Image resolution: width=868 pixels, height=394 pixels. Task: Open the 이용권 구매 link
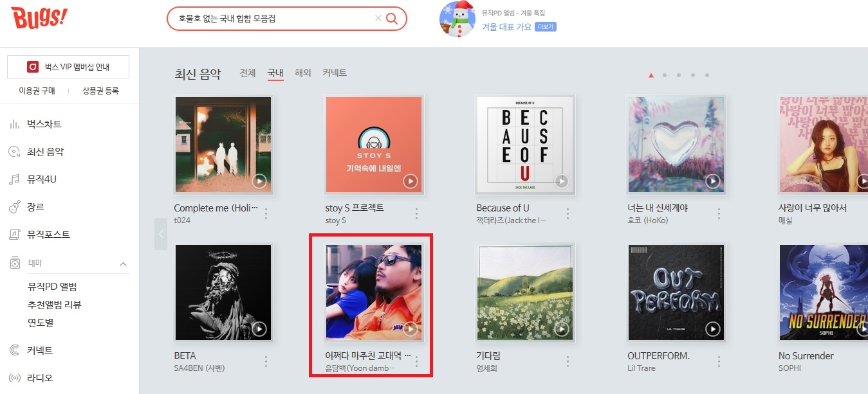click(x=37, y=91)
